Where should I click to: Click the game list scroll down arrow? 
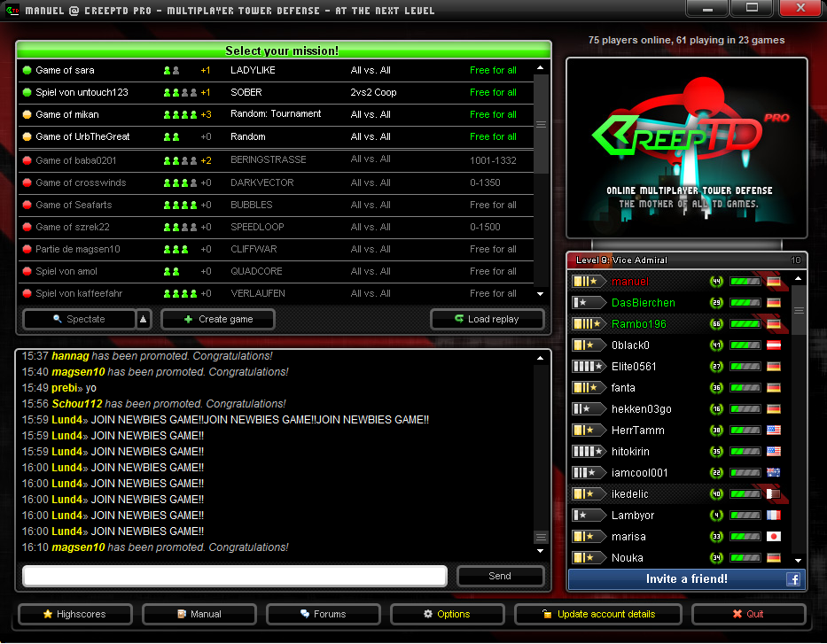coord(540,294)
